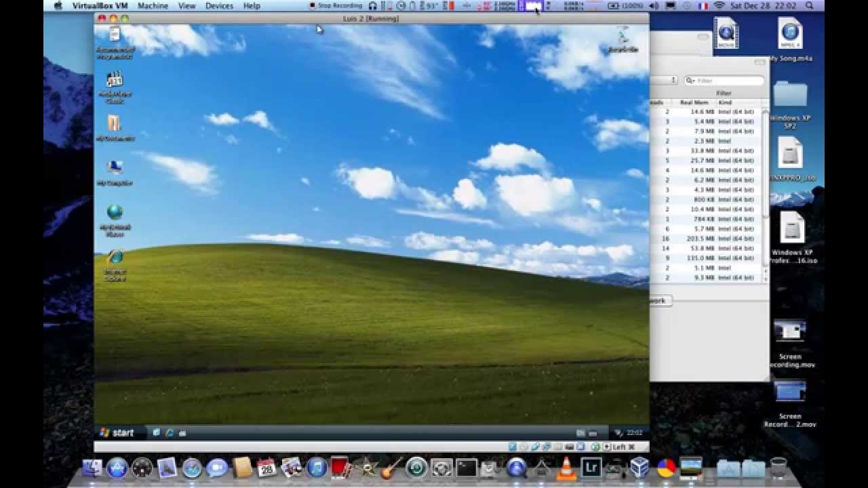Select Screen Record... 2.mov on desktop
The image size is (868, 488).
[x=790, y=403]
